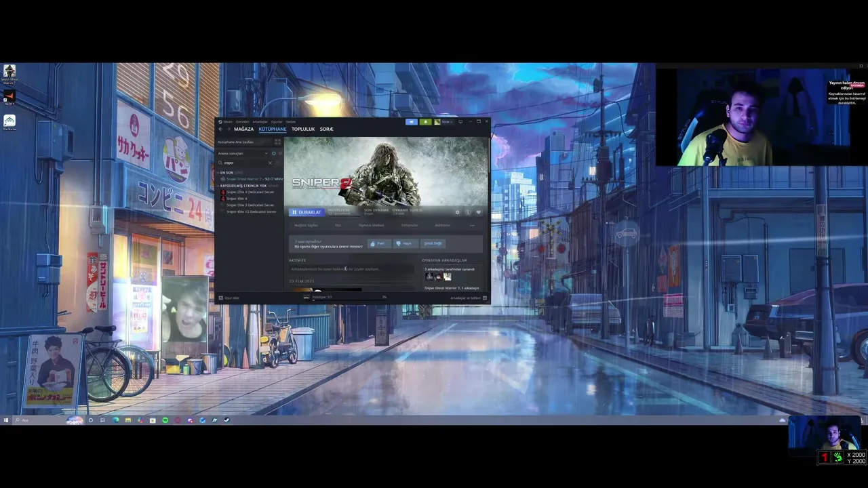Open Task View on taskbar

[102, 420]
